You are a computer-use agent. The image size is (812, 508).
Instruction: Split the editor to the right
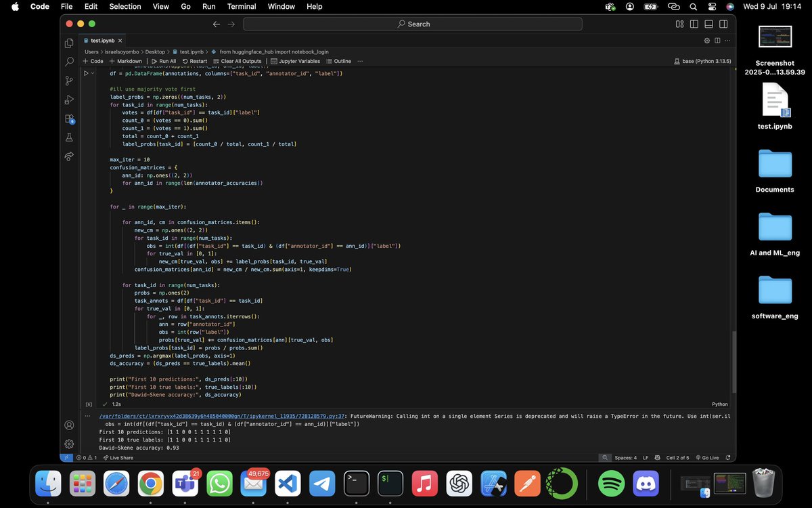click(x=717, y=41)
